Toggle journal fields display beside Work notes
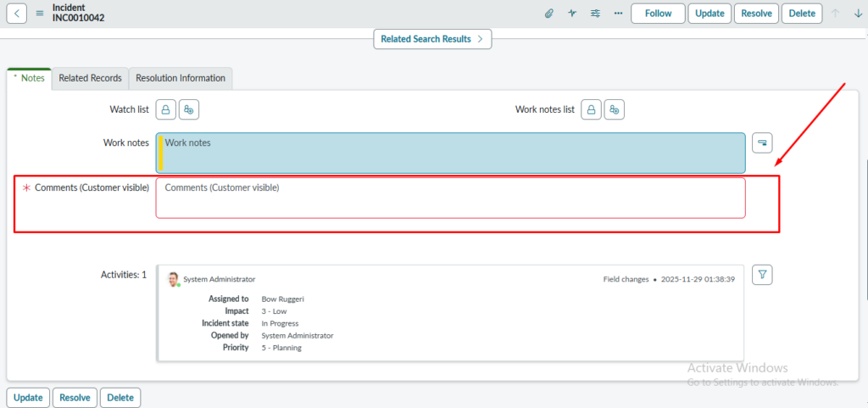The image size is (868, 408). pyautogui.click(x=763, y=142)
